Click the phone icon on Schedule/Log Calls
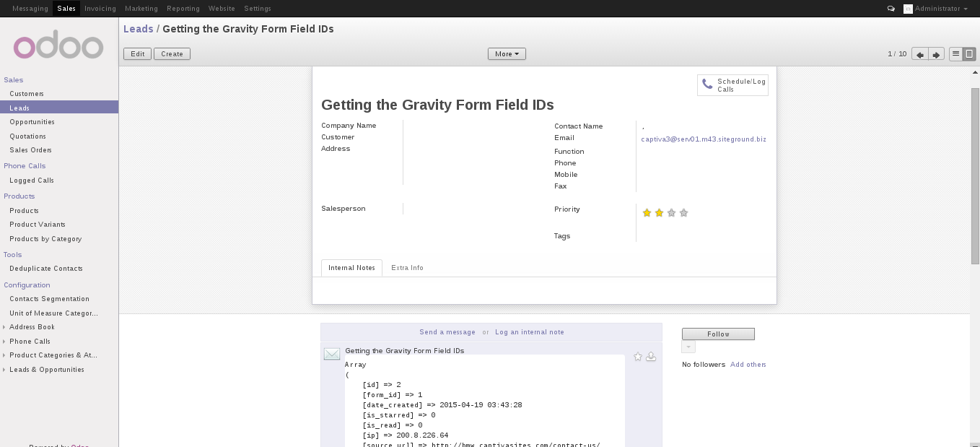 click(706, 84)
